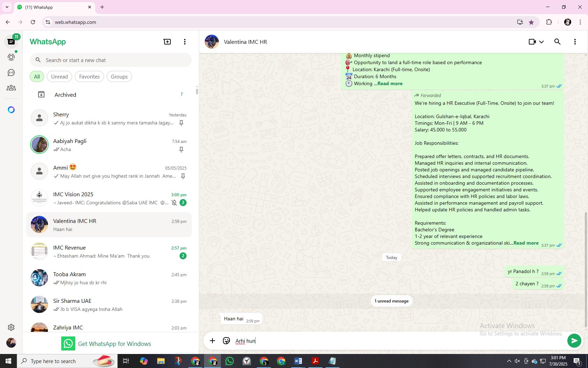This screenshot has width=588, height=368.
Task: Focus the Search or start a new chat box
Action: point(111,60)
